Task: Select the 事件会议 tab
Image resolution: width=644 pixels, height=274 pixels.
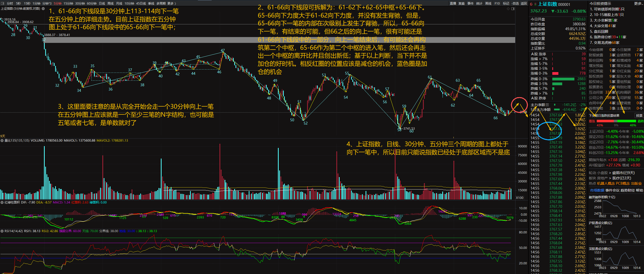Action: click(612, 190)
